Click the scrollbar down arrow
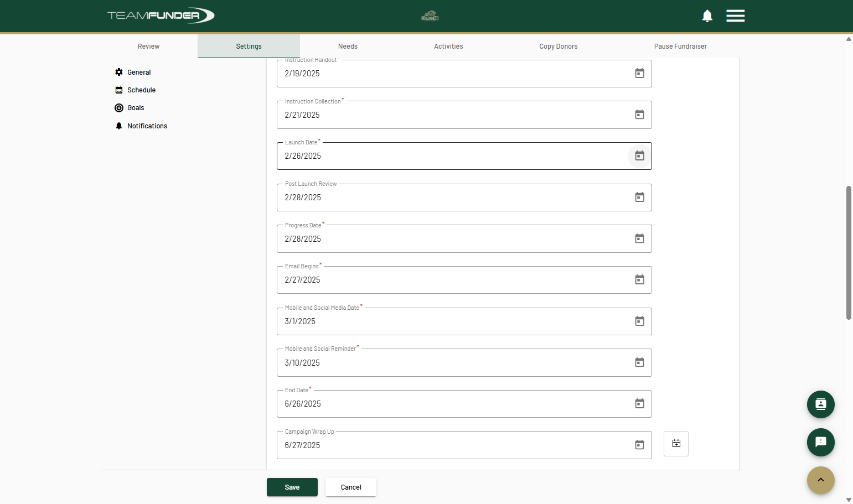Screen dimensions: 853x504 (849, 500)
